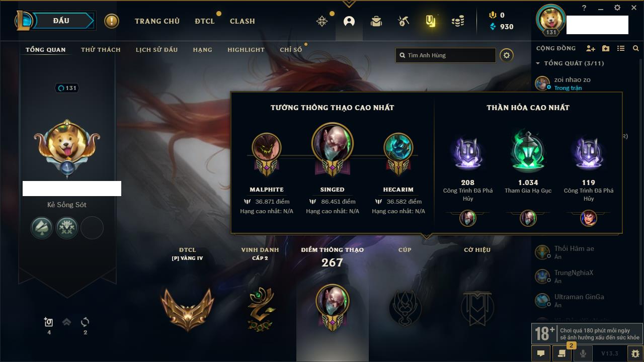Image resolution: width=644 pixels, height=362 pixels.
Task: Click the new folder icon in social panel
Action: pos(606,48)
